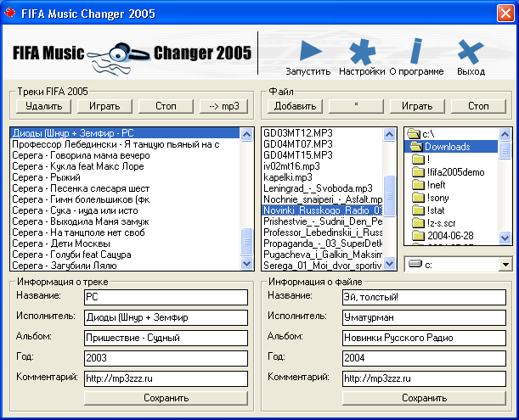
Task: Select the c:\ root folder icon
Action: pos(414,134)
